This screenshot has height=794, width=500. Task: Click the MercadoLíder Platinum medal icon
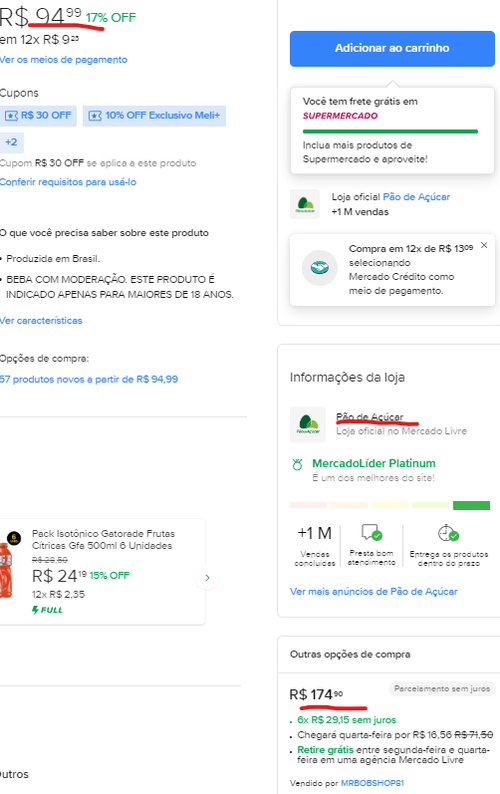297,464
